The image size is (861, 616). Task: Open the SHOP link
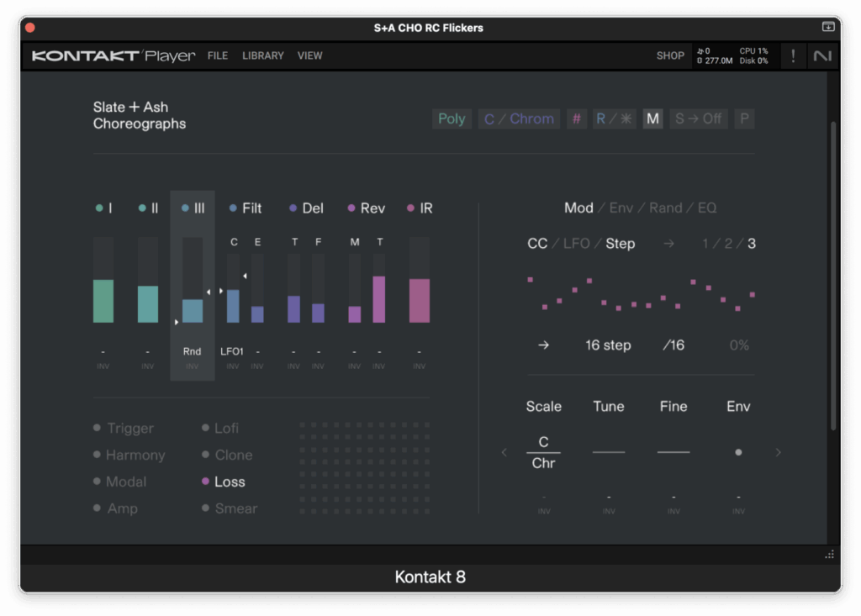click(x=670, y=55)
